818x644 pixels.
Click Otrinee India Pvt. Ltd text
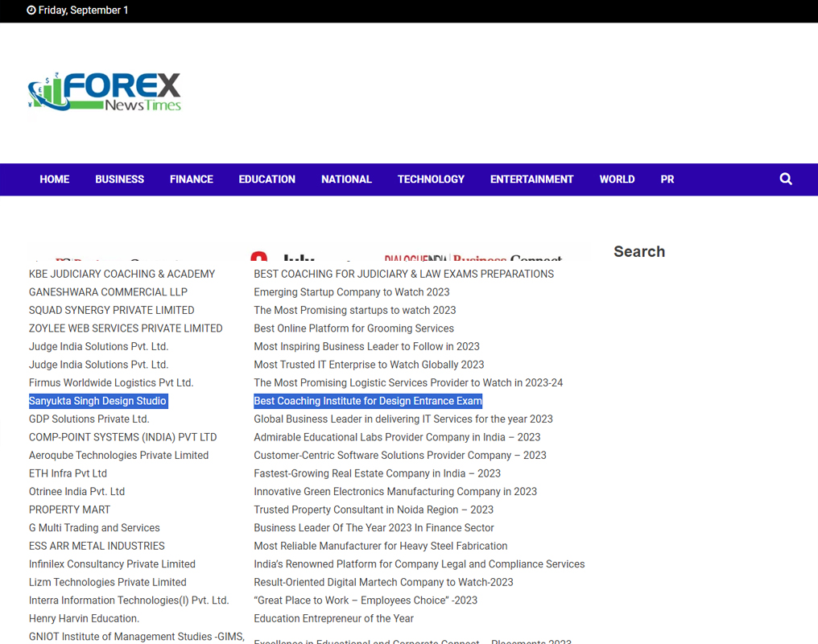(x=76, y=492)
